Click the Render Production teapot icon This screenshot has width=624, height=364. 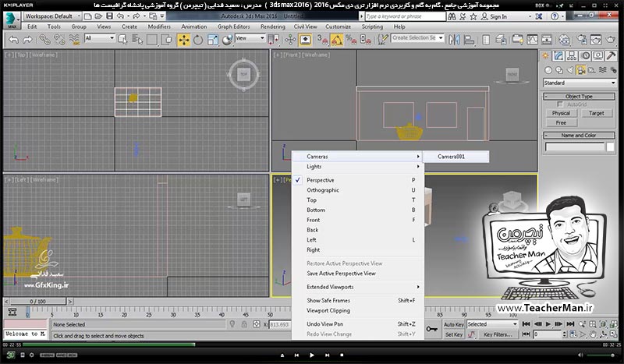(x=611, y=40)
